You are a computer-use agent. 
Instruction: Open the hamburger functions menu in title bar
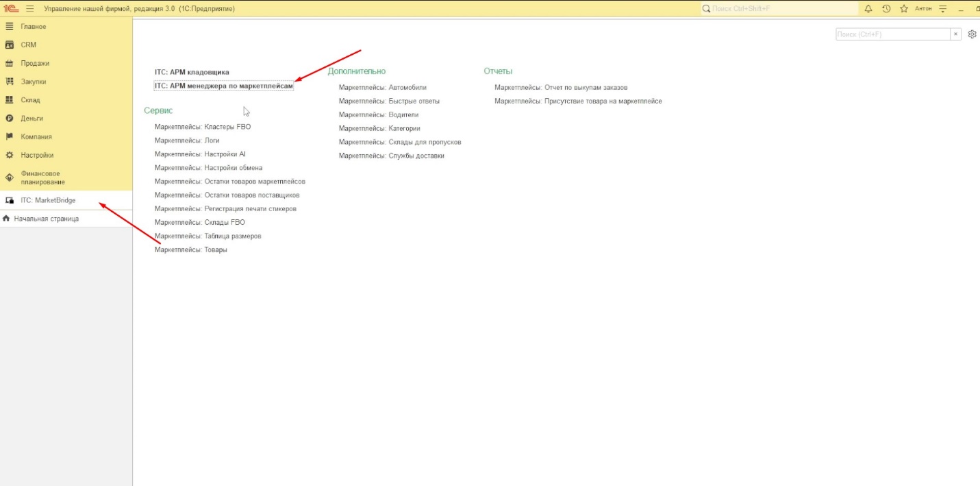point(30,9)
